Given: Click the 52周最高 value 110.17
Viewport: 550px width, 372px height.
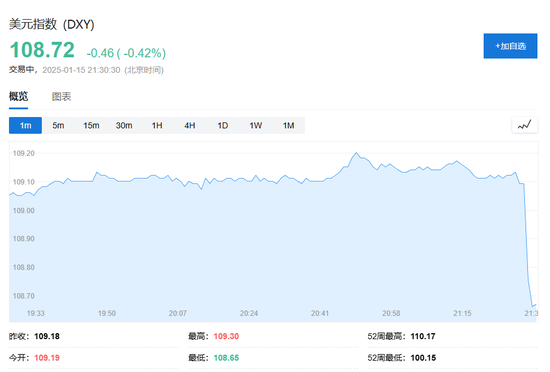Looking at the screenshot, I should [423, 336].
